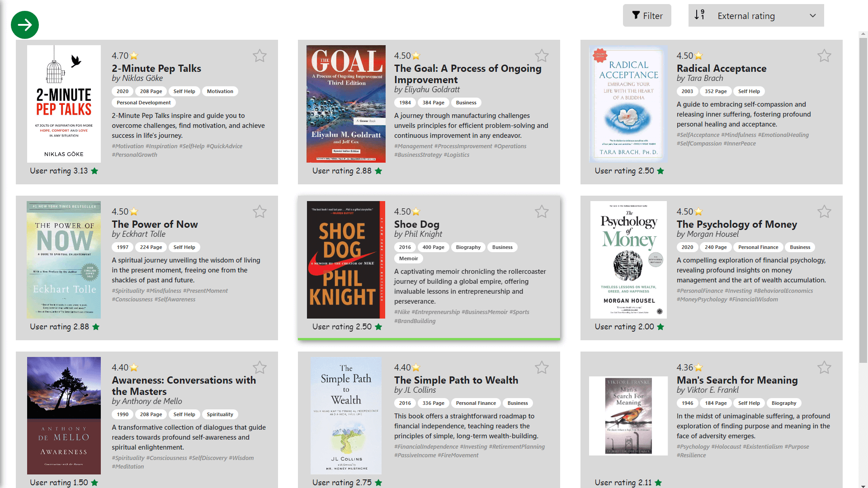Click the star icon on 2-Minute Pep Talks
The height and width of the screenshot is (488, 868).
(259, 56)
